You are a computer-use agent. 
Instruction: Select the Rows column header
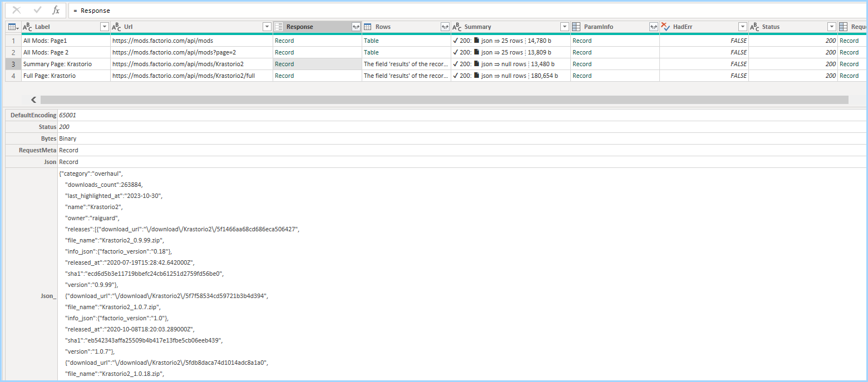tap(406, 27)
